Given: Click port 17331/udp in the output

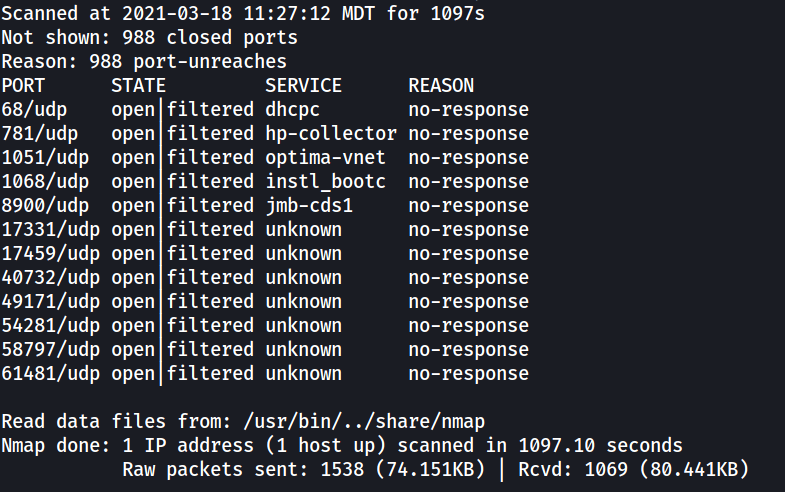Looking at the screenshot, I should [x=51, y=230].
